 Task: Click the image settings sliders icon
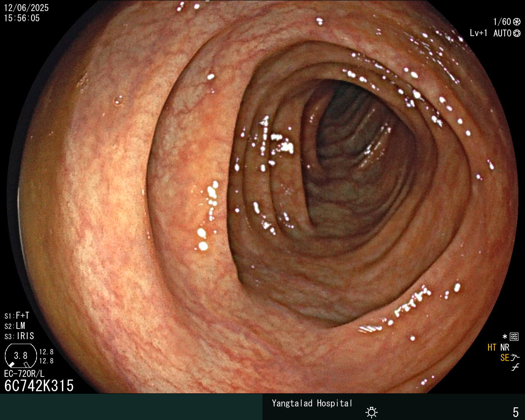[514, 337]
